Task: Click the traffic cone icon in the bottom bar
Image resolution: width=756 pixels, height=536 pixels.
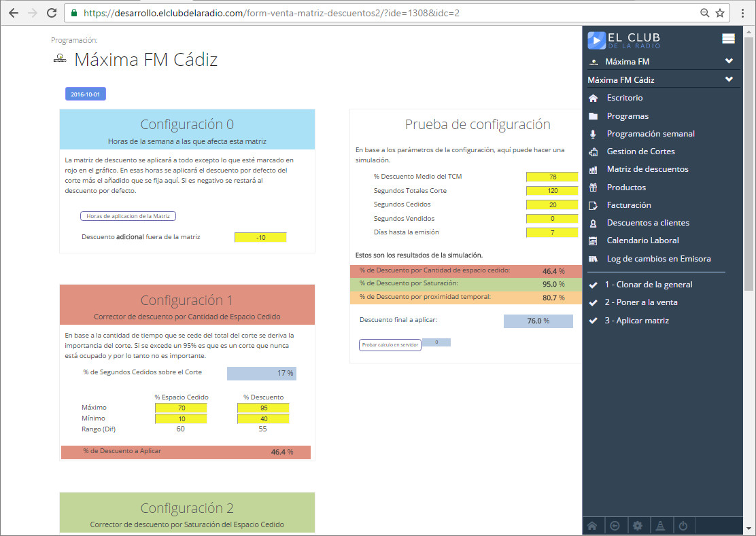Action: (x=660, y=525)
